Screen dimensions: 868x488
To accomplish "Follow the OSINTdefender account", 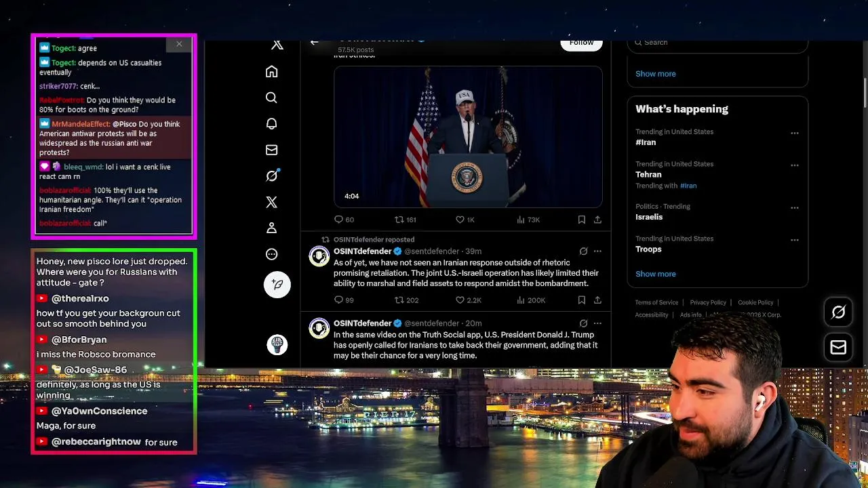I will coord(581,43).
